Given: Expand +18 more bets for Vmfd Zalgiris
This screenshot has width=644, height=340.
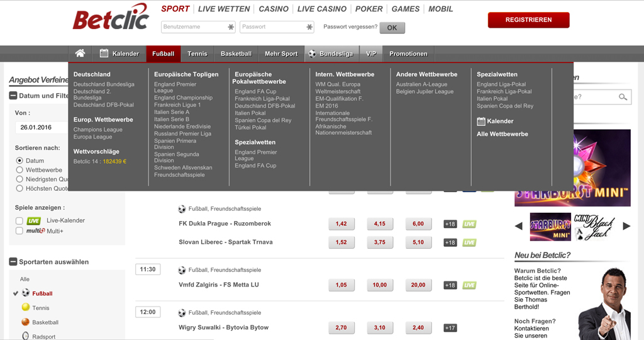Looking at the screenshot, I should tap(450, 285).
